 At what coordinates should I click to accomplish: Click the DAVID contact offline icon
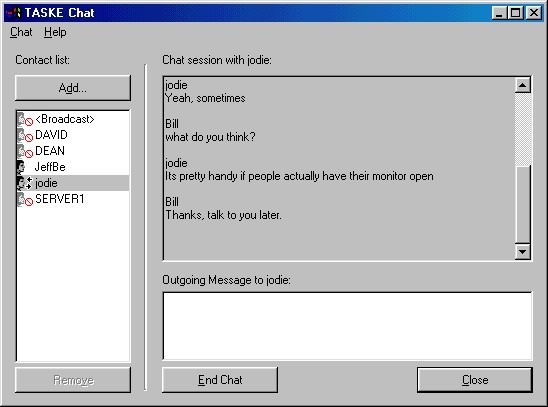tap(25, 135)
